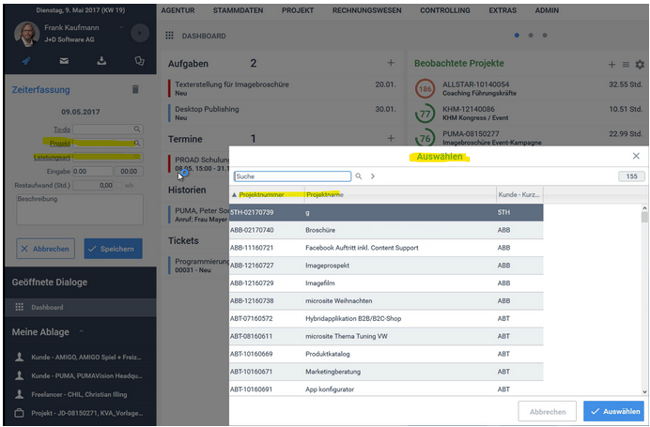The image size is (650, 427).
Task: Click the arrow next to the search icon
Action: 373,176
